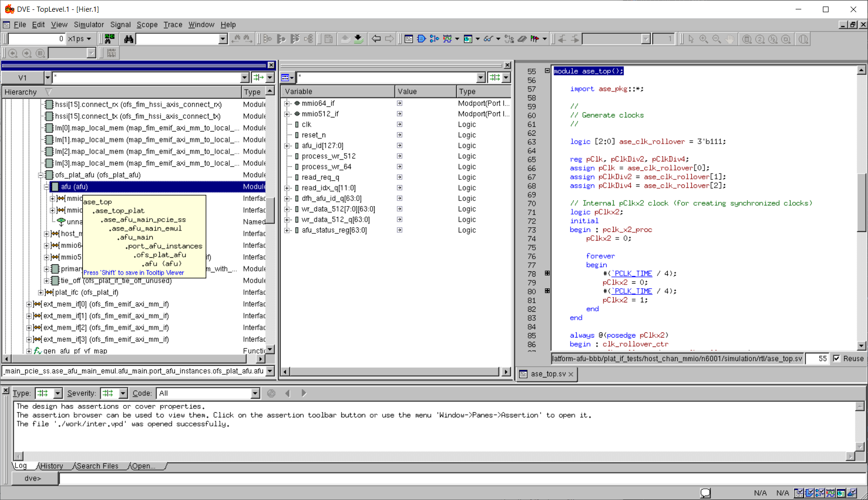Click the green down-arrow load icon

coord(358,39)
